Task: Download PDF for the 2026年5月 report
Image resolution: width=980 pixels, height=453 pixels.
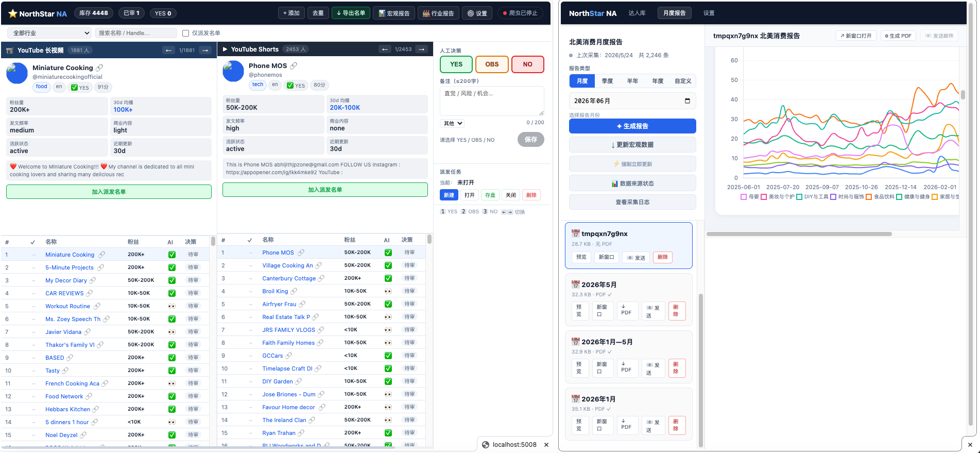Action: (x=626, y=311)
